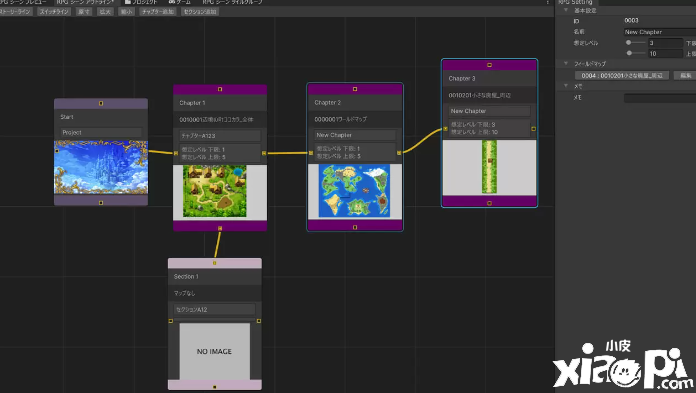Adjust the upper level limit slider
Image resolution: width=696 pixels, height=393 pixels.
point(635,53)
